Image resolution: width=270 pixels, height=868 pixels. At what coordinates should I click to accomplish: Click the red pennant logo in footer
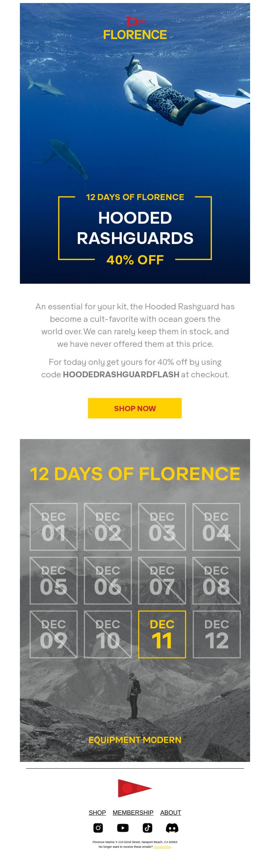[x=135, y=788]
